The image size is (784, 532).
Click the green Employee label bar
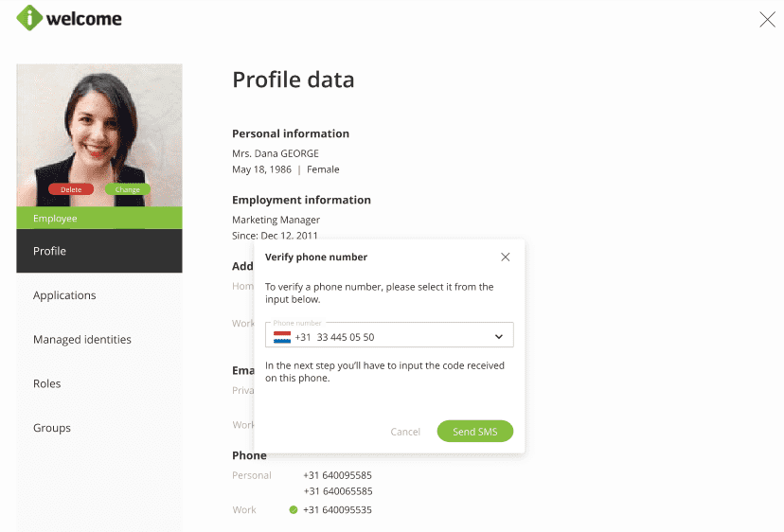[x=99, y=219]
